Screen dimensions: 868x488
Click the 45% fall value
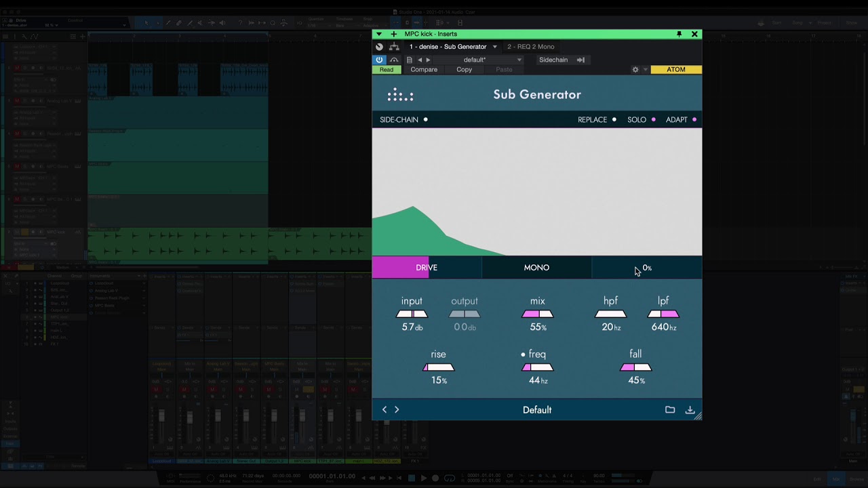[636, 381]
